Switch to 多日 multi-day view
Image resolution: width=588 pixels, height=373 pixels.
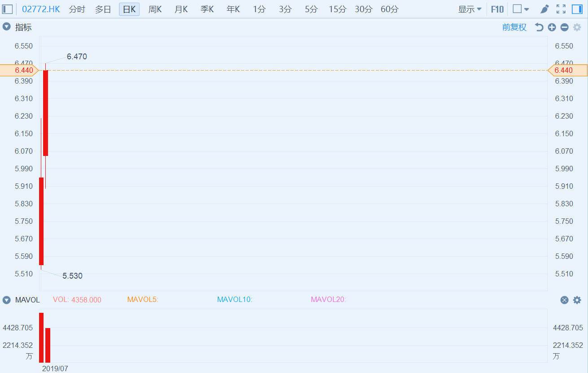click(103, 9)
